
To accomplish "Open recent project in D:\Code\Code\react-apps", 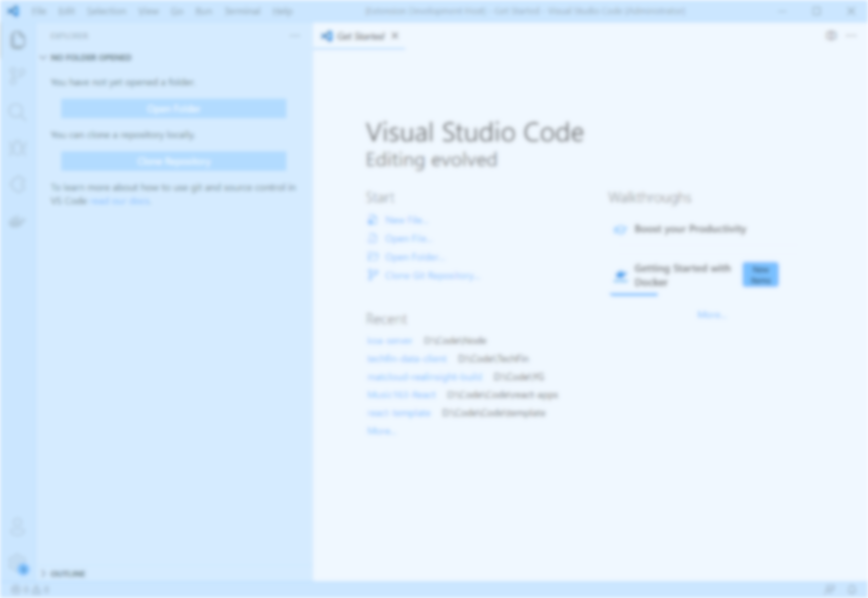I will coord(401,395).
